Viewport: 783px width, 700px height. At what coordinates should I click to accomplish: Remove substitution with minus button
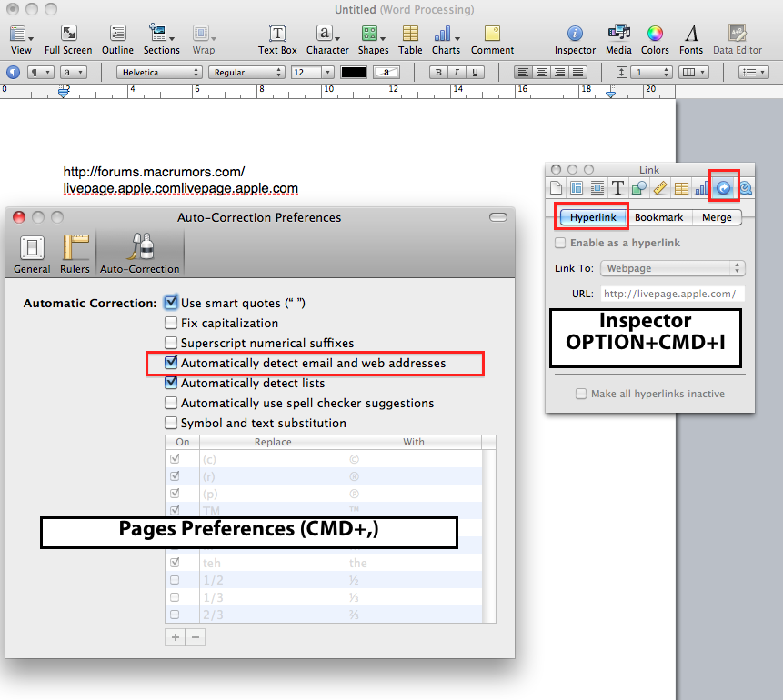point(196,637)
